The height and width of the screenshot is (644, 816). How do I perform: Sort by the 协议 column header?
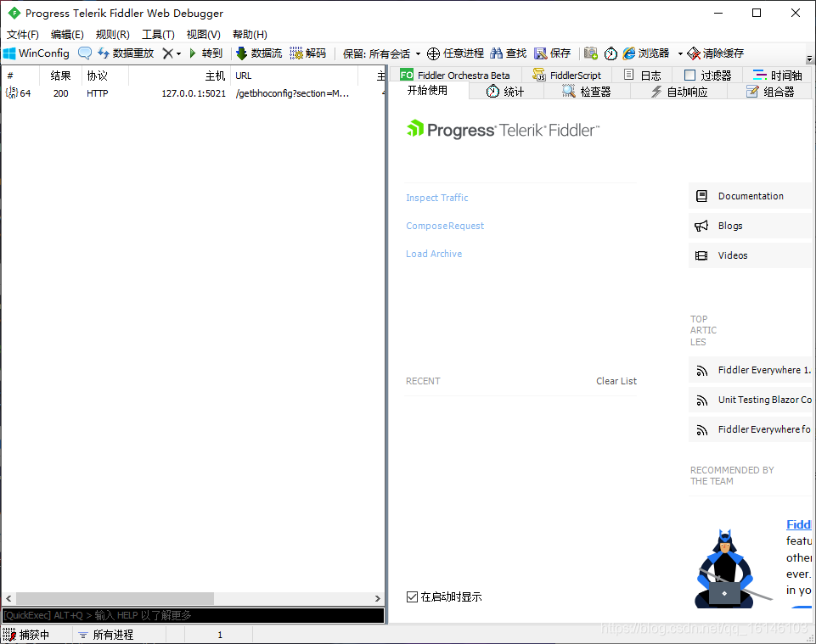[x=104, y=76]
